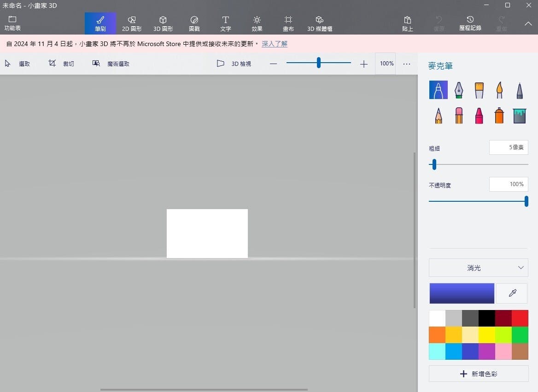Pick the orange color swatch
The image size is (538, 392).
[x=437, y=335]
